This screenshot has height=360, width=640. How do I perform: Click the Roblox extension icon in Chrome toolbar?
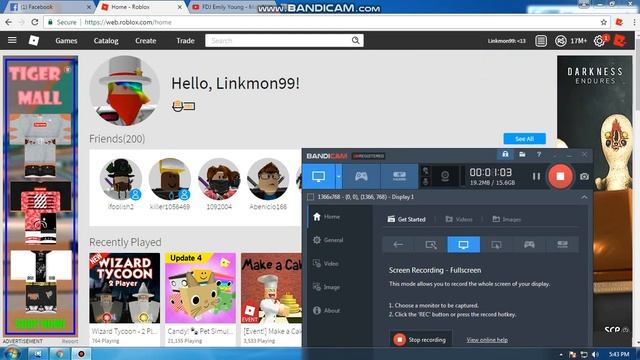(619, 22)
